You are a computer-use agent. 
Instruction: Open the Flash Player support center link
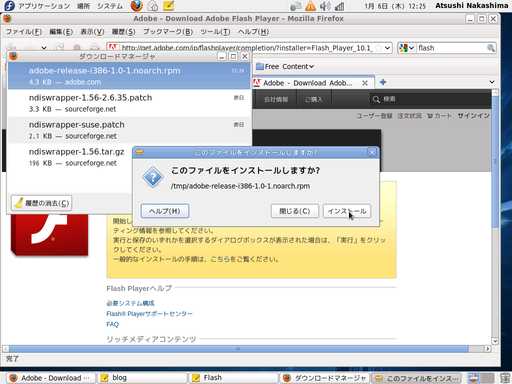tap(149, 314)
